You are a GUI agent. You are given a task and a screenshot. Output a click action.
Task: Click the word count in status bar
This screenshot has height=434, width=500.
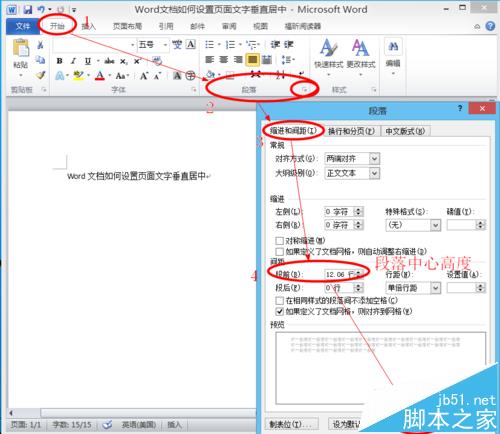click(x=72, y=425)
